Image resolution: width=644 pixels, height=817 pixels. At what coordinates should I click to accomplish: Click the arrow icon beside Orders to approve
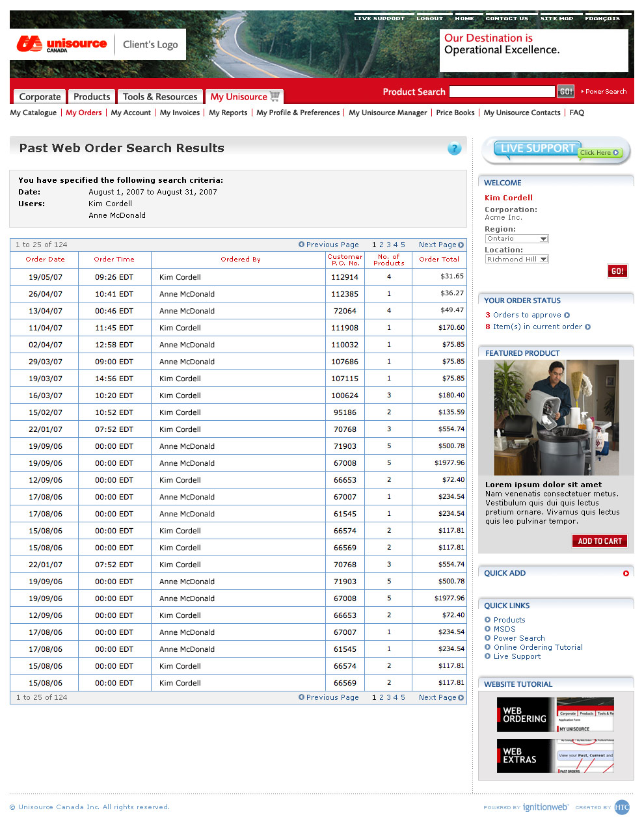click(567, 315)
